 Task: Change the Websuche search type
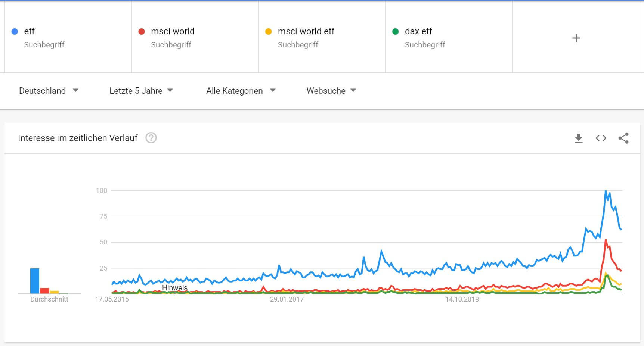pyautogui.click(x=331, y=91)
